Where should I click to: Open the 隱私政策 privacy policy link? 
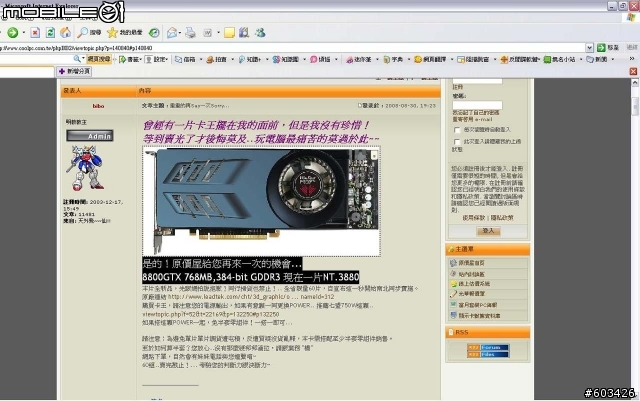502,218
